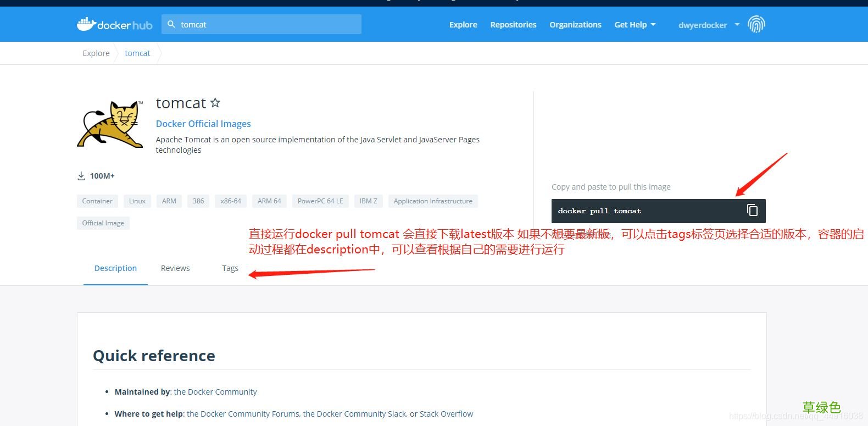Click the download count icon
868x426 pixels.
(81, 176)
